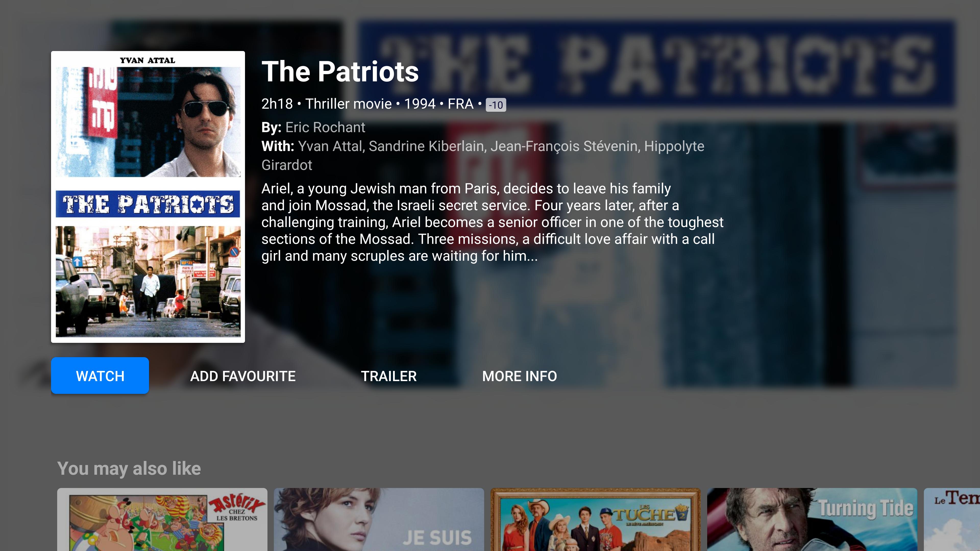Click the synopsis paragraph about Ariel

[x=492, y=222]
